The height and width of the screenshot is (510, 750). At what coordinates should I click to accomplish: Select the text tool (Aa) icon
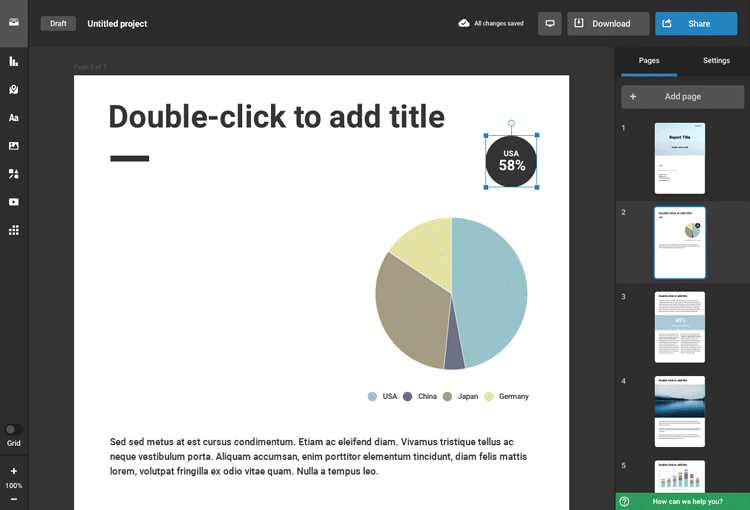point(14,117)
